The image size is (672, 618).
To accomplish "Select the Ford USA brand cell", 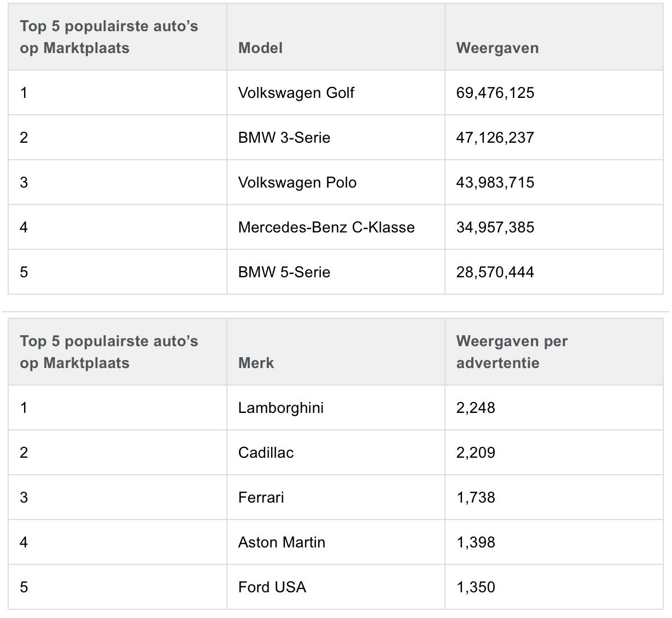I will (x=272, y=587).
